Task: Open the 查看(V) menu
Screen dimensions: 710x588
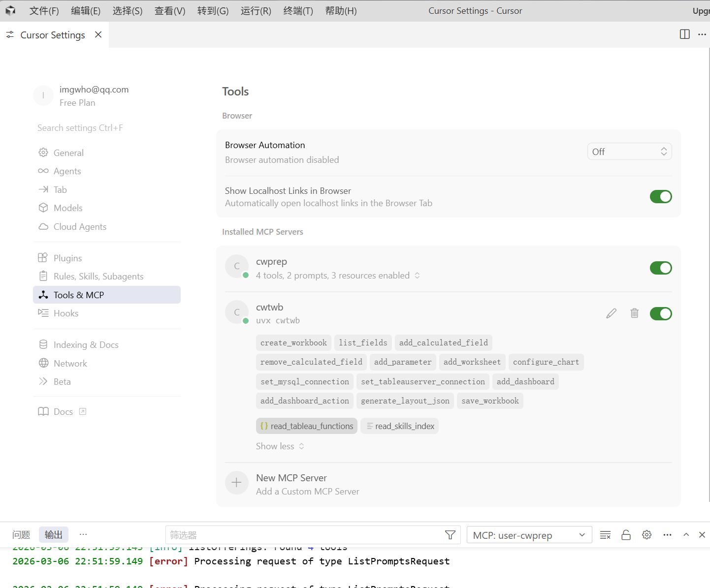Action: pos(170,11)
